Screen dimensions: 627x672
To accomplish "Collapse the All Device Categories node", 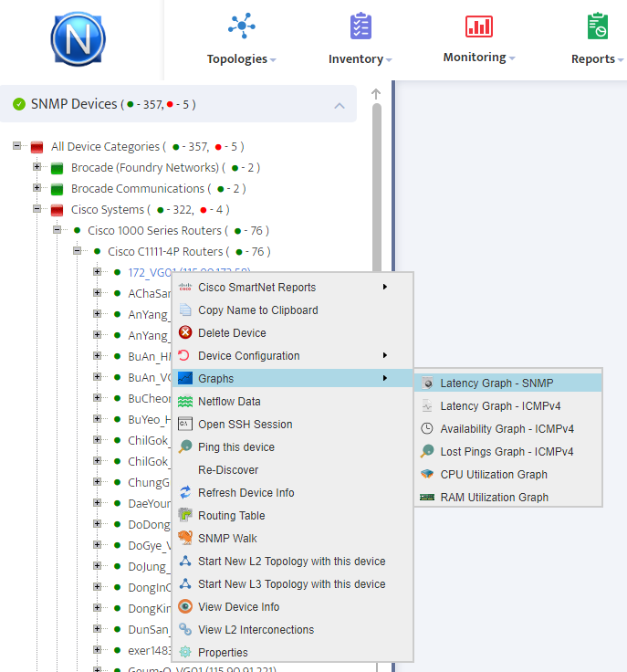I will 16,146.
